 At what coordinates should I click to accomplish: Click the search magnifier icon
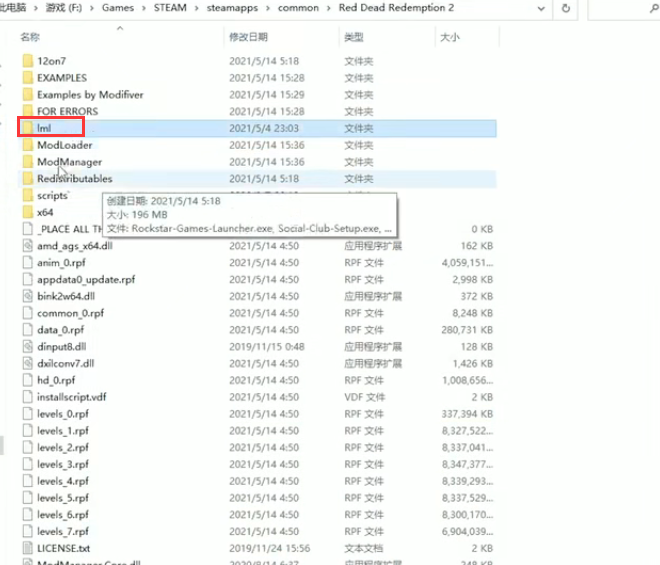click(655, 8)
